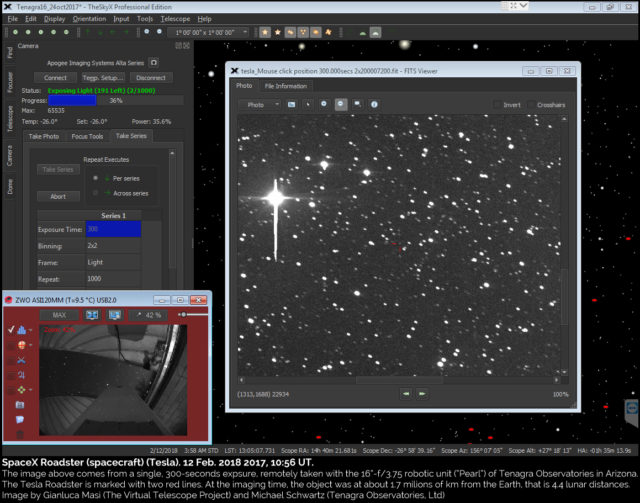
Task: Click the snapshot camera icon in ZWO sidebar
Action: [21, 403]
